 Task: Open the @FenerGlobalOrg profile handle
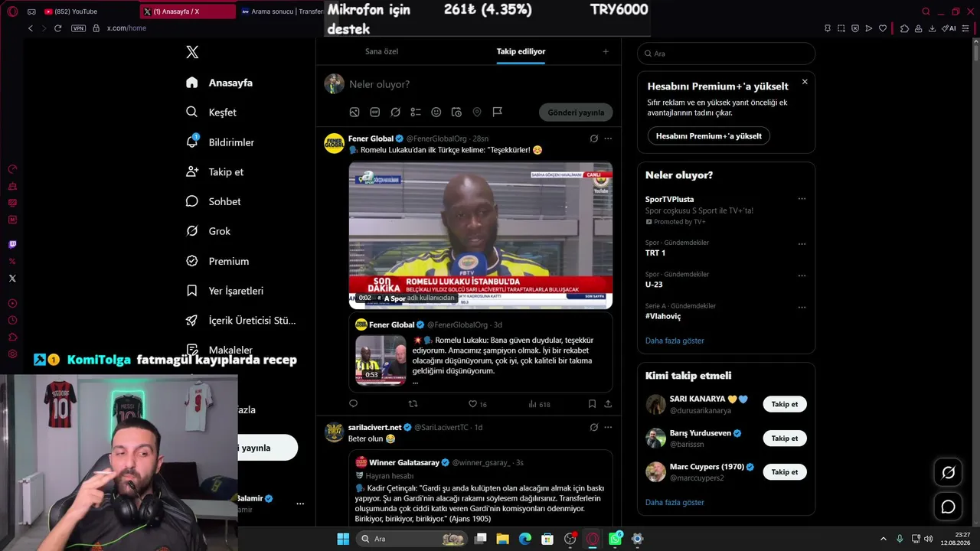tap(436, 139)
